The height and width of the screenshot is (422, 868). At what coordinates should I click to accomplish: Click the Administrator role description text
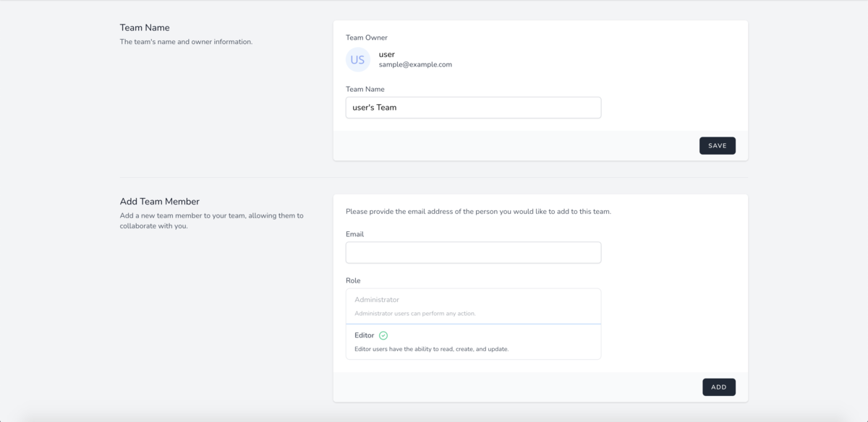click(x=414, y=314)
